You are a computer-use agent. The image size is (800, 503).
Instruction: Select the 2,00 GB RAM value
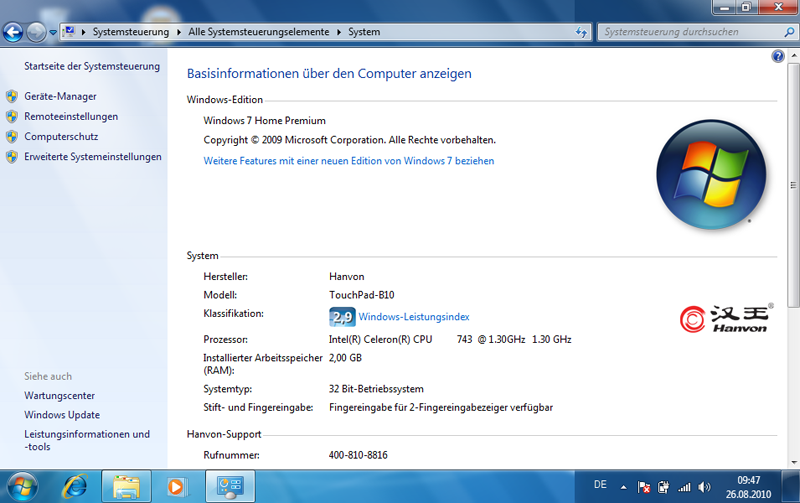[345, 358]
